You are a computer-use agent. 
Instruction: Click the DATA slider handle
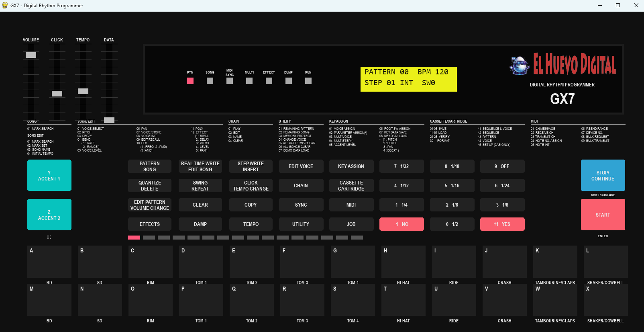(109, 120)
